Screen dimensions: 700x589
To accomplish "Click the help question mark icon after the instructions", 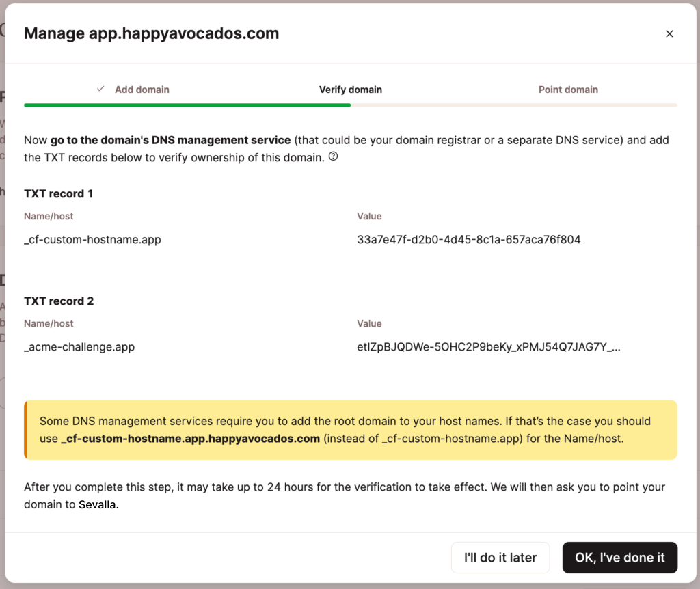I will coord(334,158).
